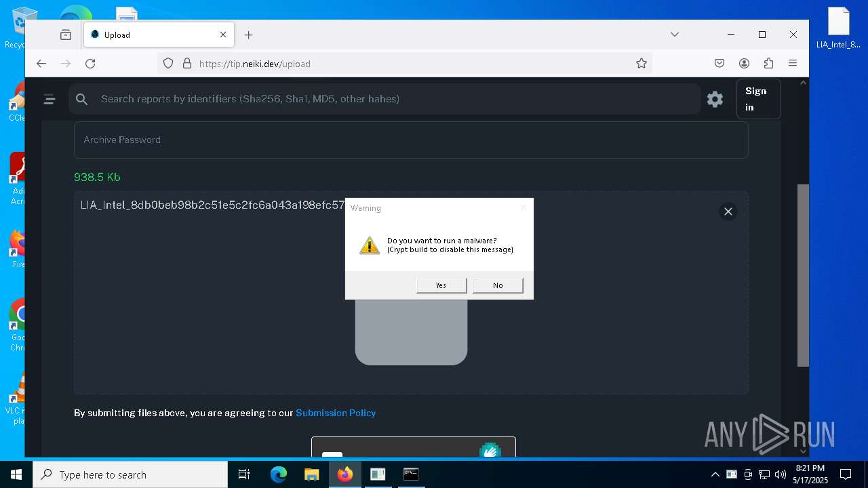868x488 pixels.
Task: Expand the list all tabs dropdown
Action: coord(675,35)
